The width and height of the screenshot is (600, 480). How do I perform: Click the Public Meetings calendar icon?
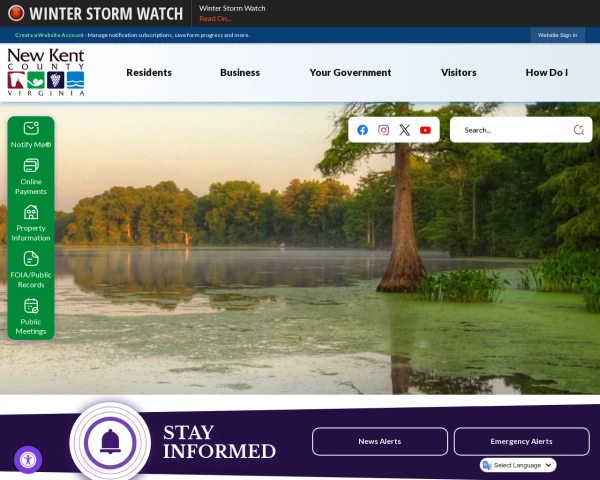coord(31,305)
